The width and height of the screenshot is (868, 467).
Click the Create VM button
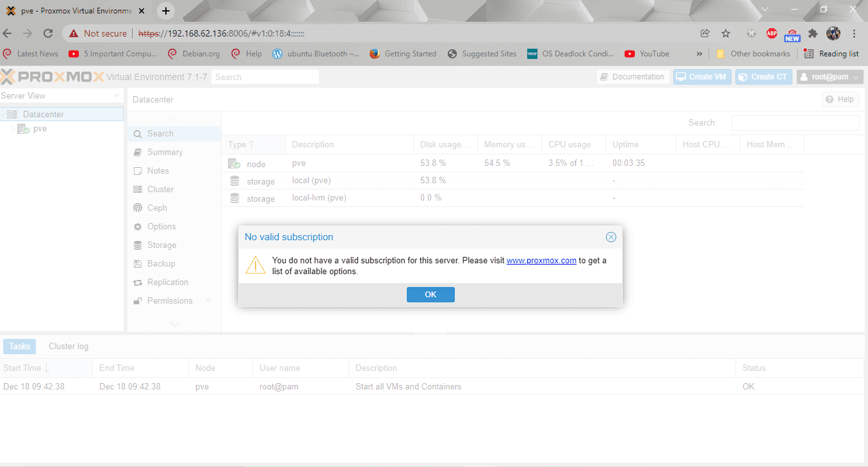702,77
